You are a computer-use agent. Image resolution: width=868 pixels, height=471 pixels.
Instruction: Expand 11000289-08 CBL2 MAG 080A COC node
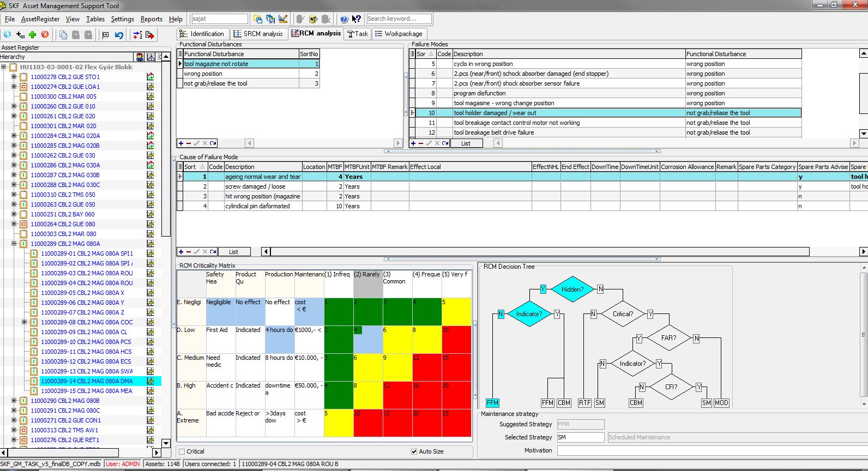coord(25,322)
